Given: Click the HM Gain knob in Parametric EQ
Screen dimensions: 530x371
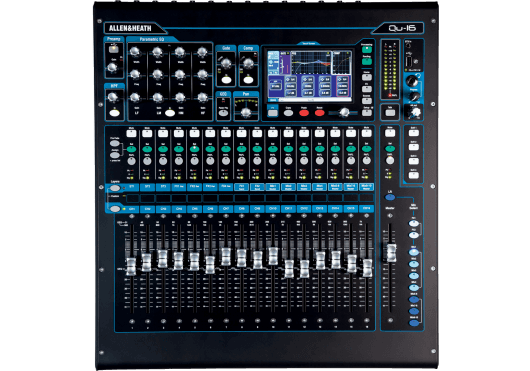Looking at the screenshot, I should point(180,97).
